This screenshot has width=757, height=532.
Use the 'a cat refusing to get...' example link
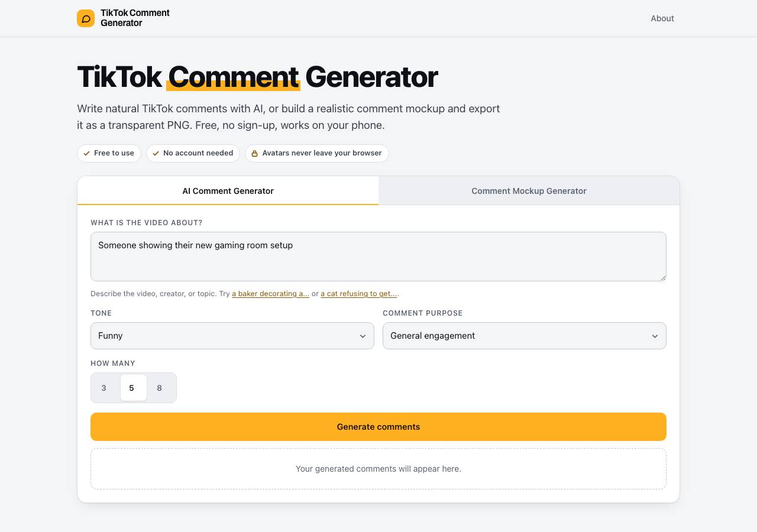pyautogui.click(x=359, y=294)
